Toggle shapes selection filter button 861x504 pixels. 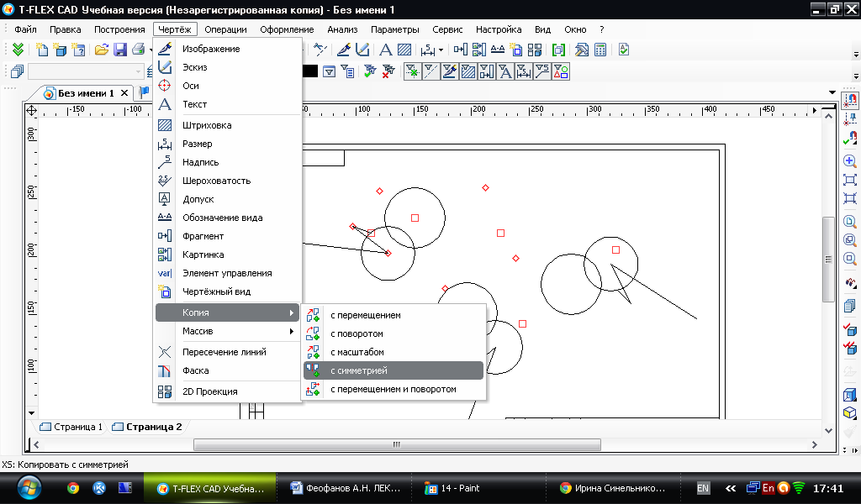[561, 71]
